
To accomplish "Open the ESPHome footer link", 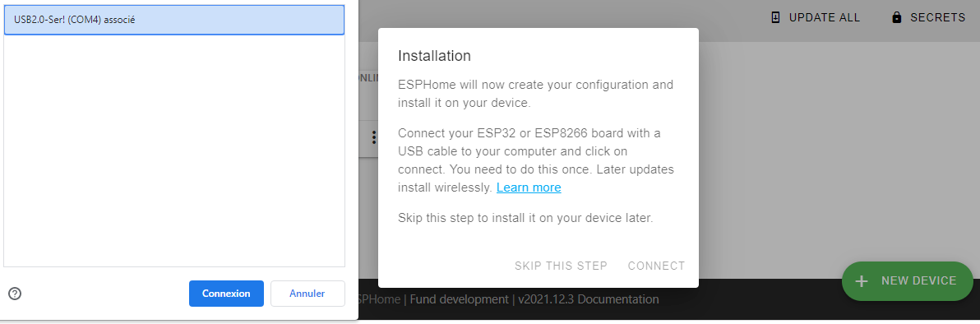I will pos(379,299).
